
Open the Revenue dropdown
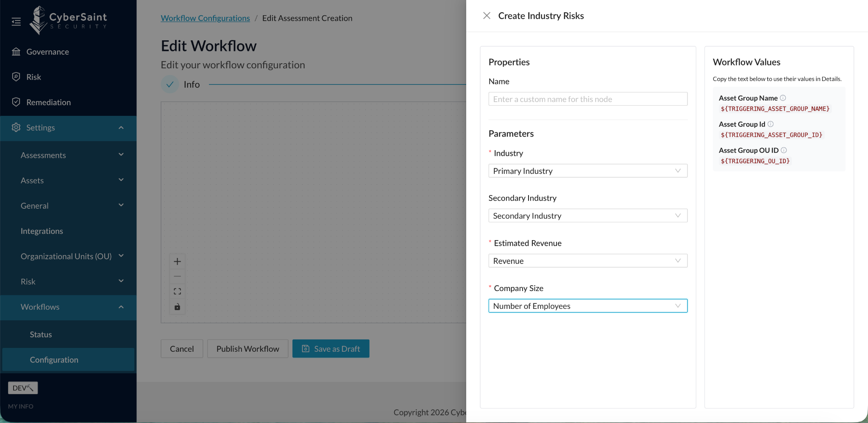[588, 261]
